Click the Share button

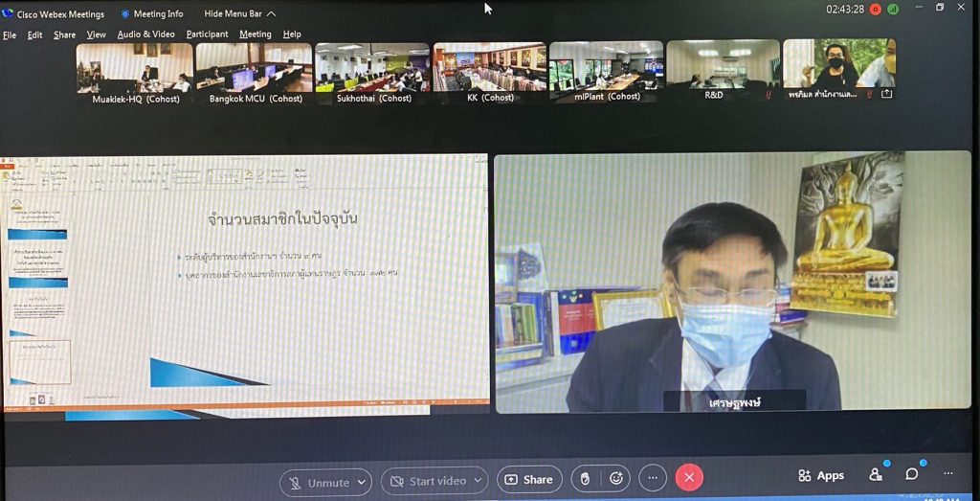click(x=529, y=480)
